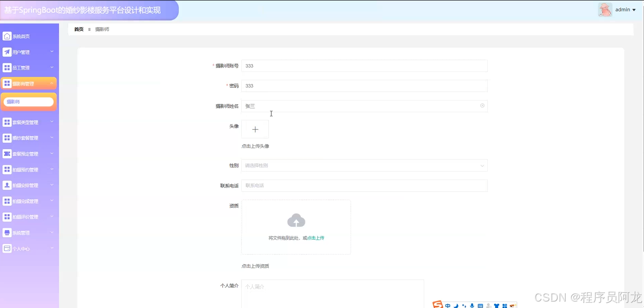Click the 摄影师姓名 input field

364,106
